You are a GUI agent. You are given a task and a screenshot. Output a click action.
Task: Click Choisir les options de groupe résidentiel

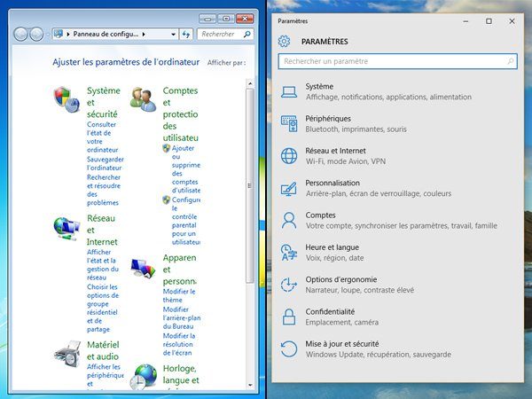pyautogui.click(x=102, y=308)
